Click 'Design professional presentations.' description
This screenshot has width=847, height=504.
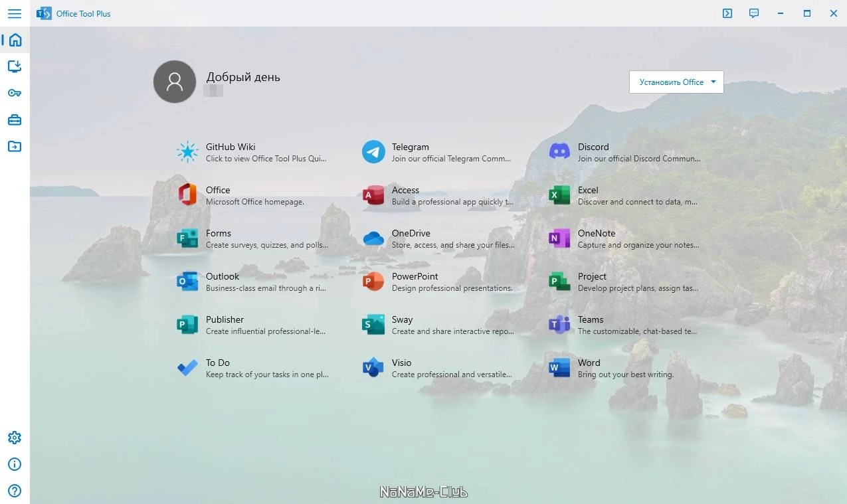pyautogui.click(x=452, y=288)
